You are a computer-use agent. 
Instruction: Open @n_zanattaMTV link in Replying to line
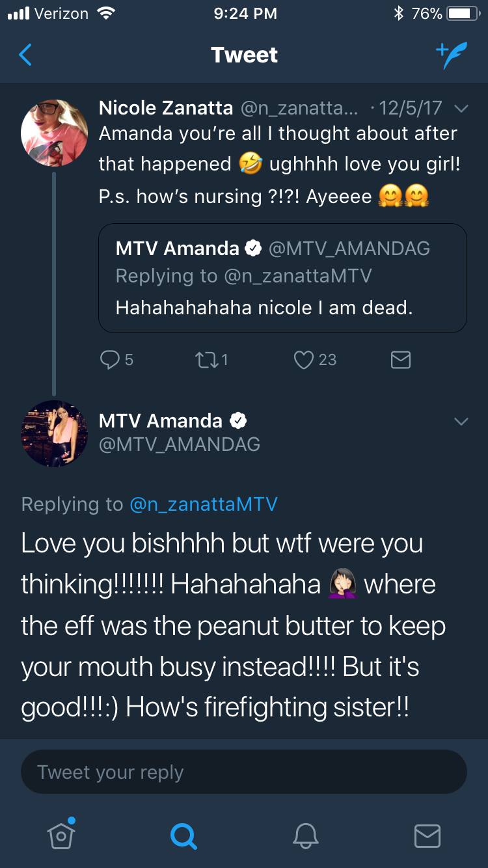click(x=204, y=504)
